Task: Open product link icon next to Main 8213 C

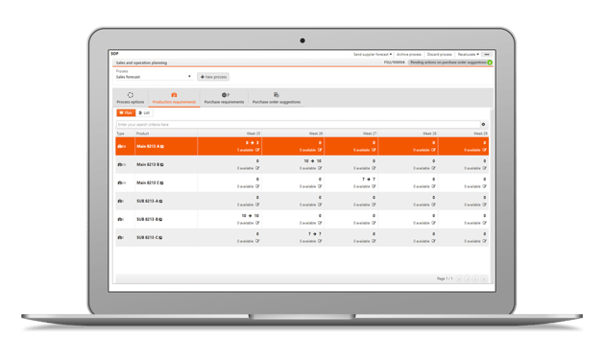Action: click(161, 183)
